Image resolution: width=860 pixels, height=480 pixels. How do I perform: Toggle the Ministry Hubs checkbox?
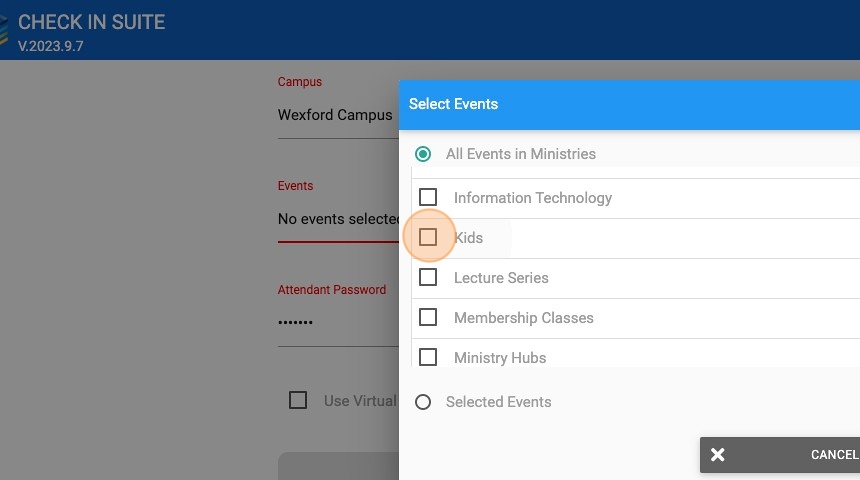428,357
